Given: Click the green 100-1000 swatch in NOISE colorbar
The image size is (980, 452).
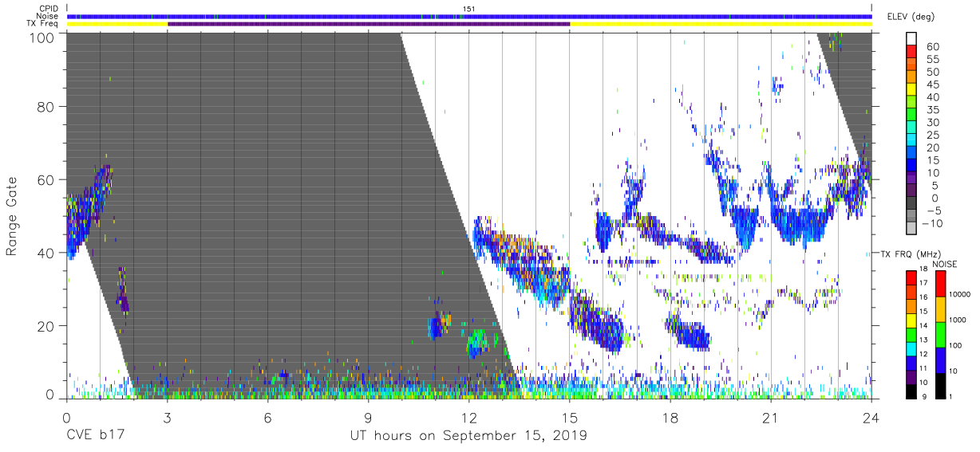Looking at the screenshot, I should pyautogui.click(x=941, y=334).
